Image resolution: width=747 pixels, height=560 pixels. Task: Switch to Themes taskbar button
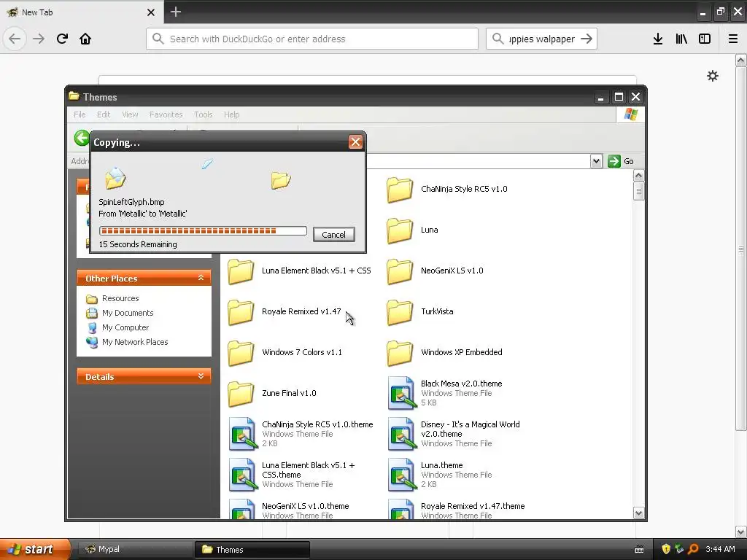pyautogui.click(x=252, y=549)
